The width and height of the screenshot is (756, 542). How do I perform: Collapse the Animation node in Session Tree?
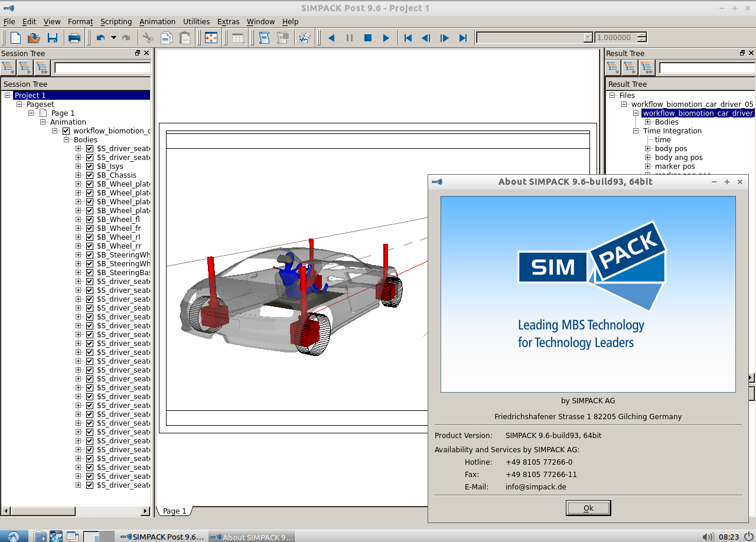[x=43, y=122]
